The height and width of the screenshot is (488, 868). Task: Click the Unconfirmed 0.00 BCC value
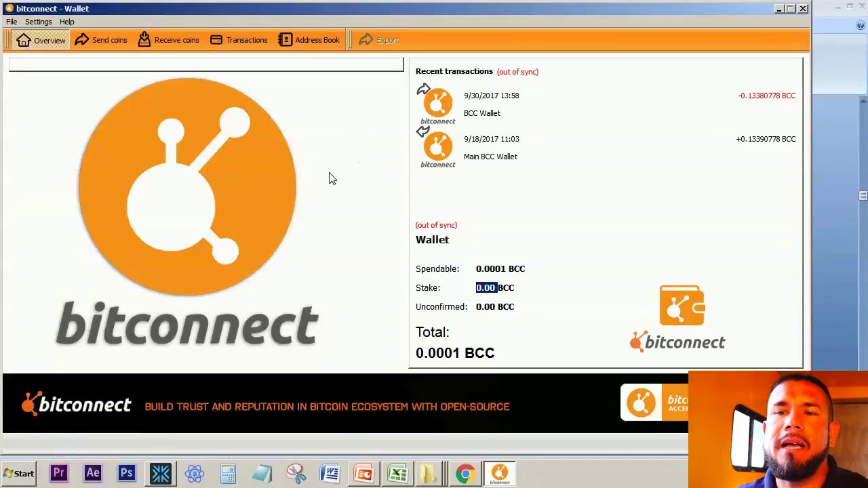pos(495,307)
